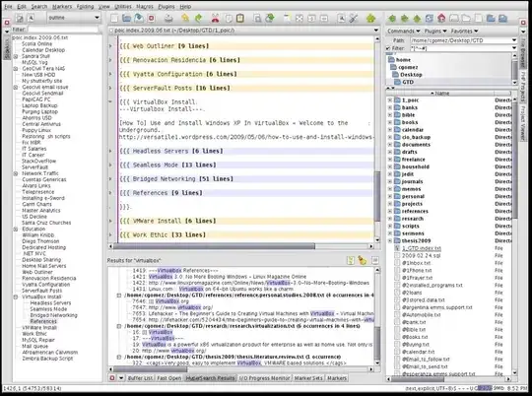This screenshot has width=532, height=396.
Task: Open Find dialog from toolbar icon
Action: coord(257,18)
